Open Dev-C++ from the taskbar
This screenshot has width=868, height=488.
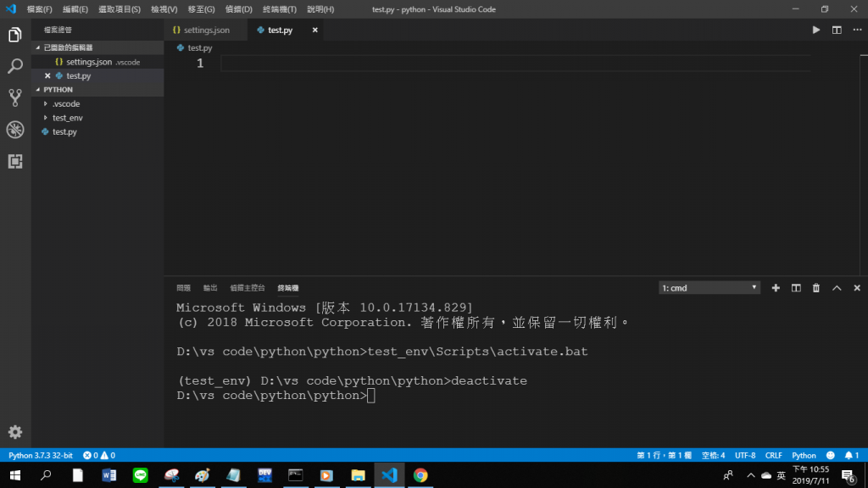tap(264, 475)
